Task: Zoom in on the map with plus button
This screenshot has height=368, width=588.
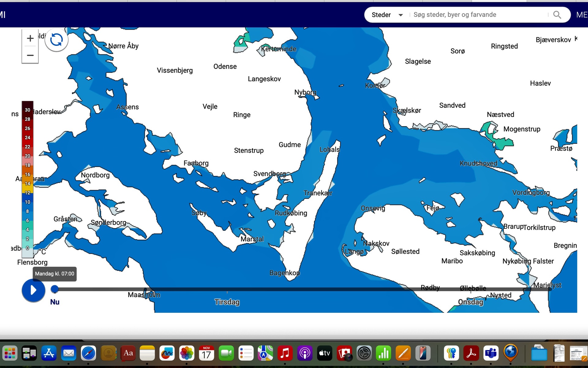Action: click(x=30, y=38)
